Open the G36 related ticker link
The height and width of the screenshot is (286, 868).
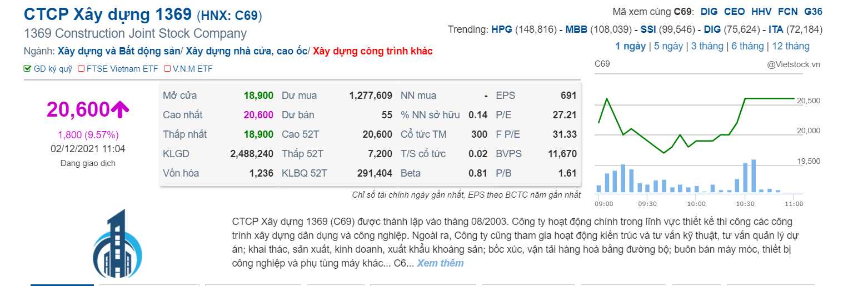(x=814, y=12)
